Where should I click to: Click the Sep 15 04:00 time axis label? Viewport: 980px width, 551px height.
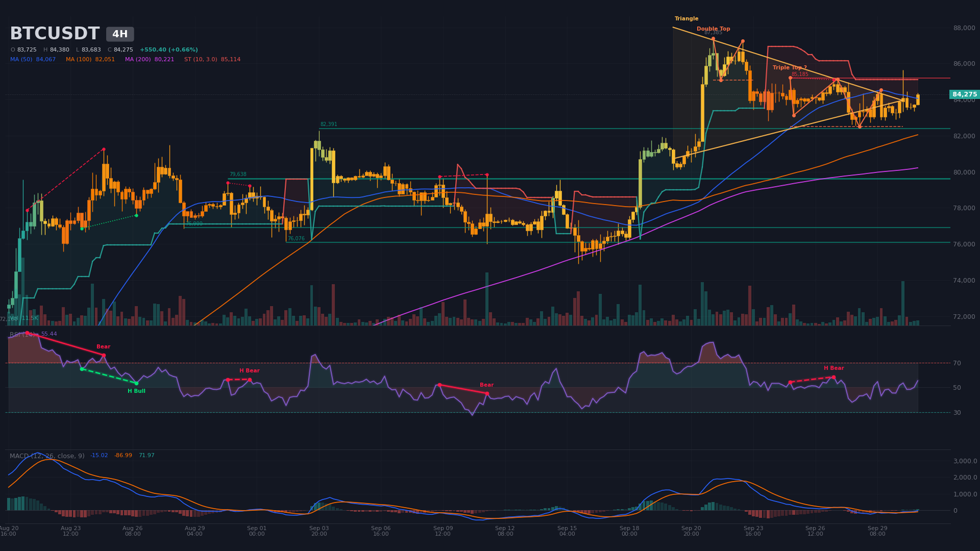point(567,531)
